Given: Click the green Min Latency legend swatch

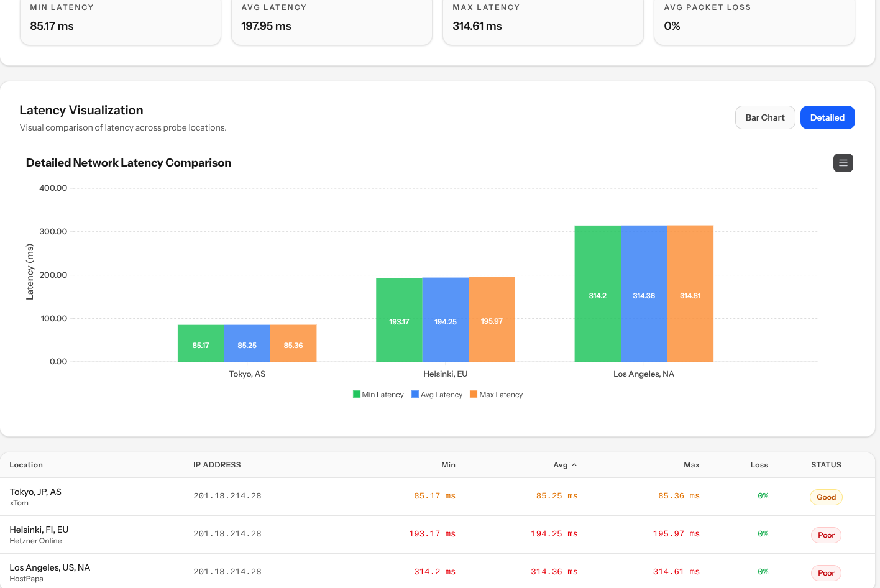Looking at the screenshot, I should coord(357,394).
